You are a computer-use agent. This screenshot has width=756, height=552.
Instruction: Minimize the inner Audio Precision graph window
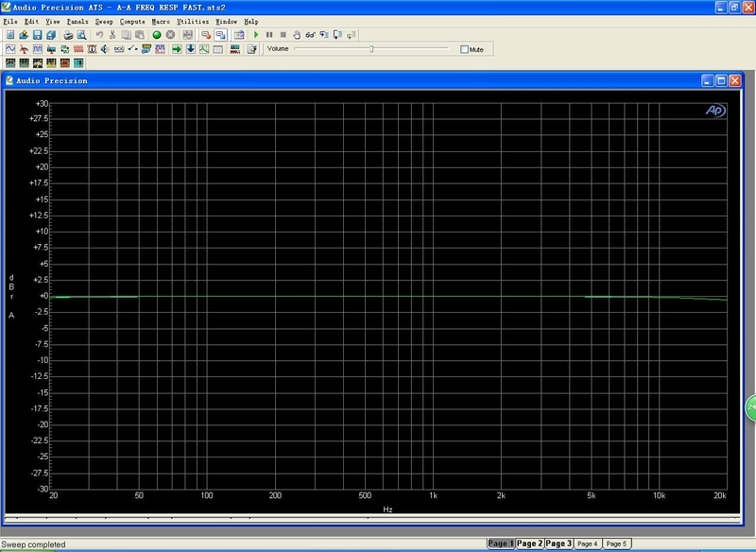(x=707, y=80)
